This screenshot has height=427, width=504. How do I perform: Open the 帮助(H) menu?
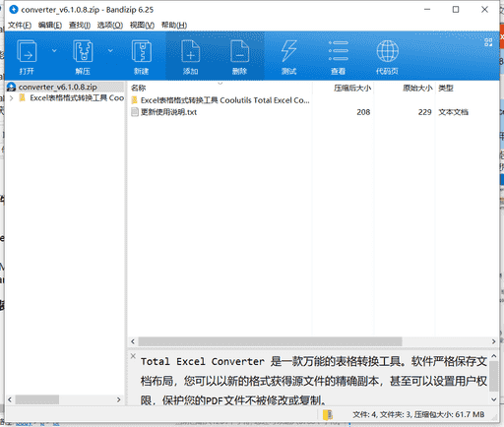pyautogui.click(x=174, y=25)
